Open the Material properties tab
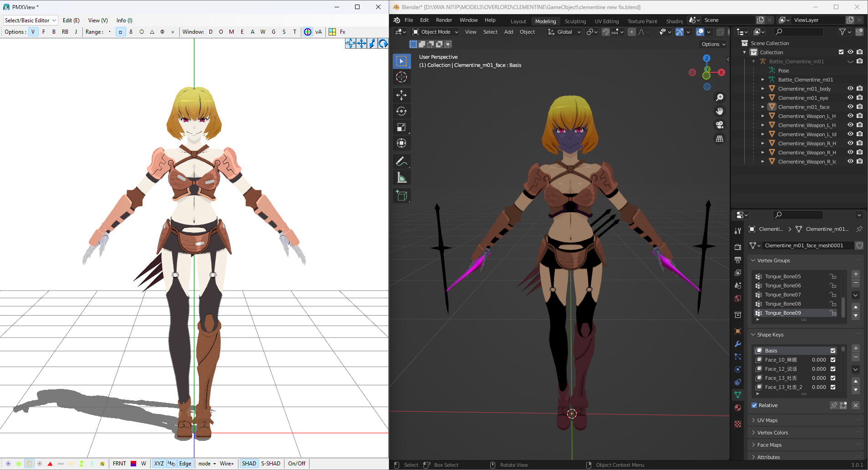Viewport: 868px width, 470px height. click(738, 408)
